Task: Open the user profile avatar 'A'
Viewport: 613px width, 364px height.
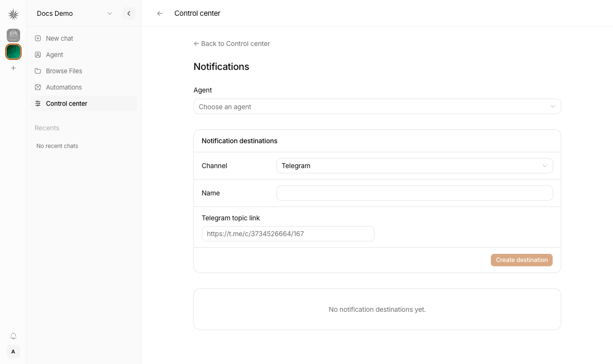Action: click(13, 352)
